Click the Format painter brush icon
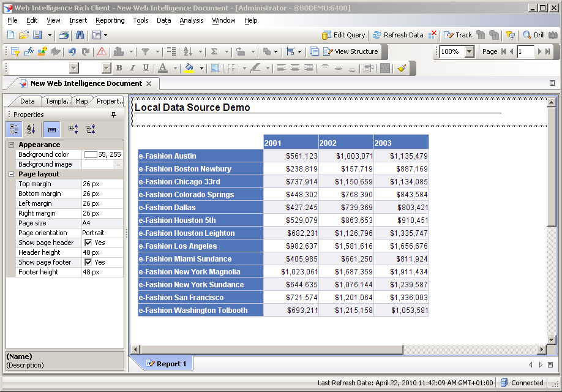This screenshot has width=562, height=392. [402, 68]
